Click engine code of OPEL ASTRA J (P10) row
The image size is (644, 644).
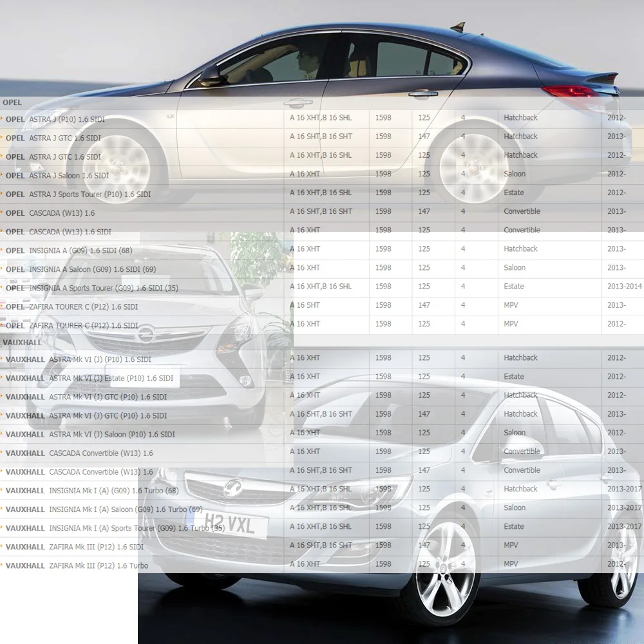tap(321, 117)
